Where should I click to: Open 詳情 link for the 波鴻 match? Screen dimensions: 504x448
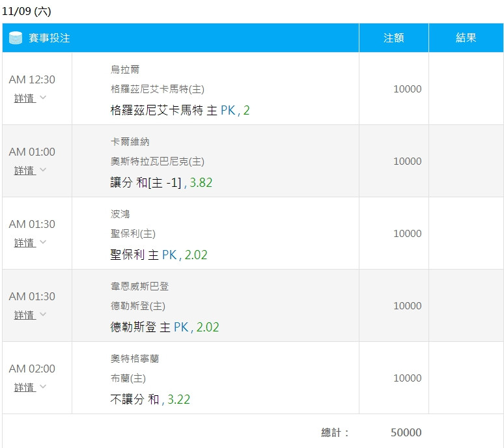coord(25,243)
